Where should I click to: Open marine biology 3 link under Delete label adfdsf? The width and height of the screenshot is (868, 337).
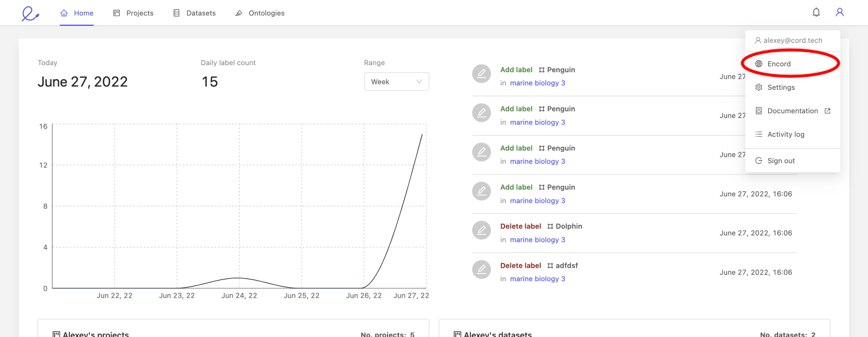point(537,279)
